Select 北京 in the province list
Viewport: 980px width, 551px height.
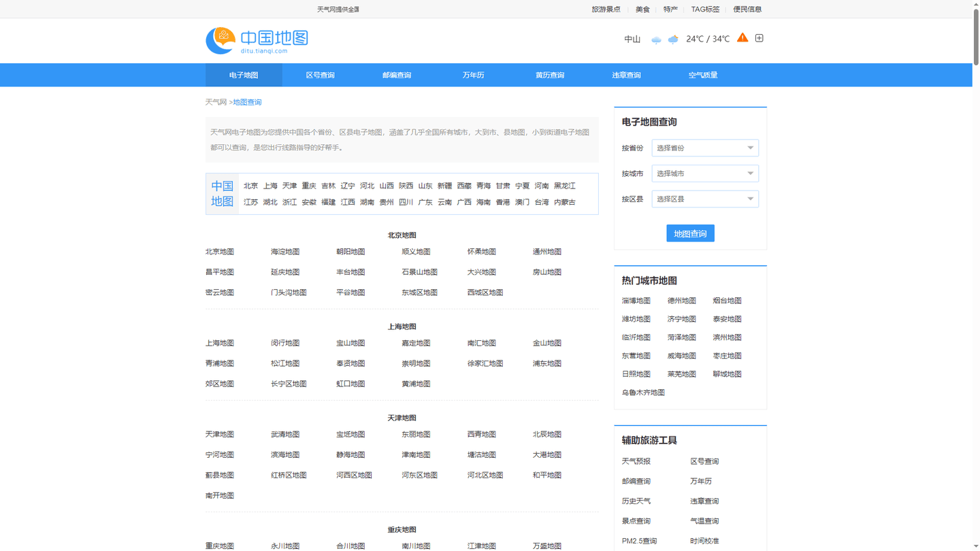[251, 186]
